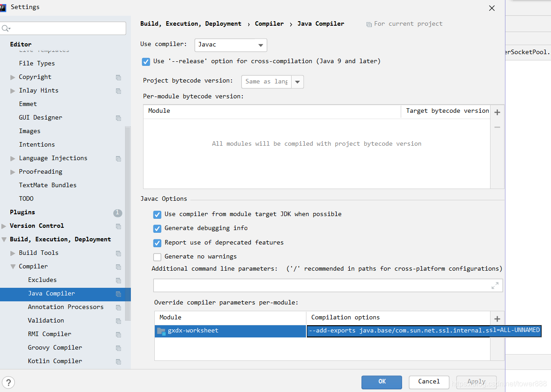Click the settings search input field

[63, 28]
